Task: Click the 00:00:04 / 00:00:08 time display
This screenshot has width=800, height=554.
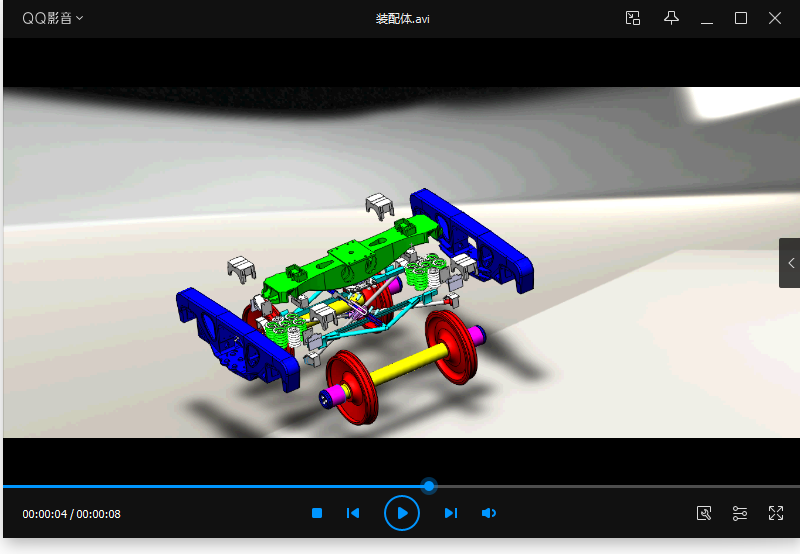Action: [x=71, y=514]
